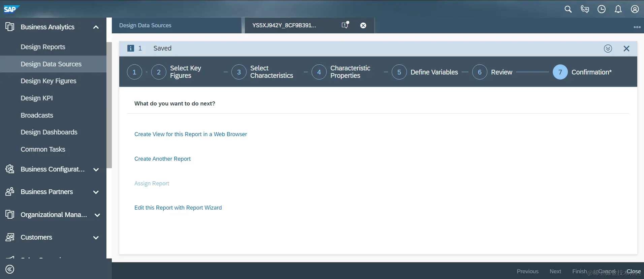Click Edit this Report with Report Wizard
Image resolution: width=644 pixels, height=279 pixels.
point(178,208)
